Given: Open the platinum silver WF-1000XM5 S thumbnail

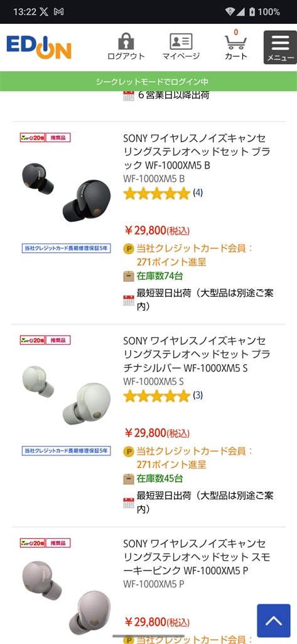Looking at the screenshot, I should click(x=66, y=396).
